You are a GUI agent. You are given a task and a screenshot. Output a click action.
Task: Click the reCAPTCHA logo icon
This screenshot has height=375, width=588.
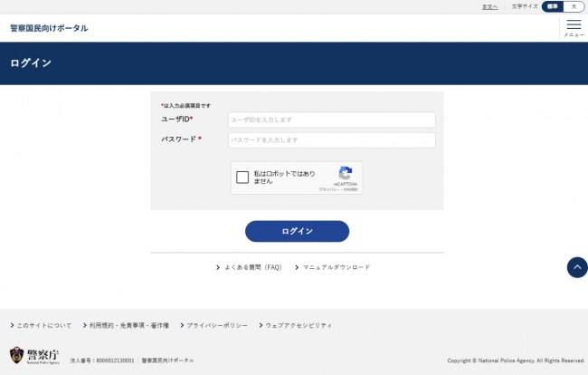(345, 173)
